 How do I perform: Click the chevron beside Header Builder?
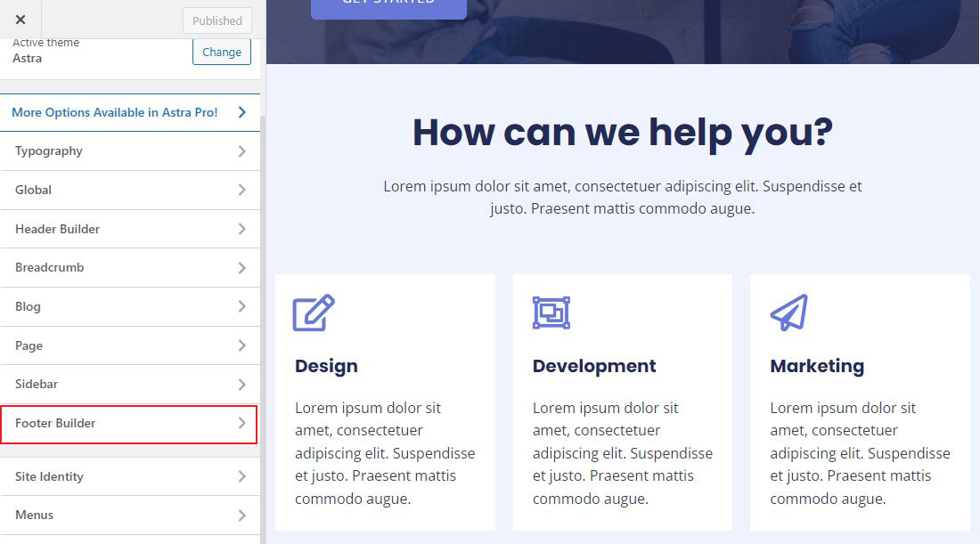point(241,229)
